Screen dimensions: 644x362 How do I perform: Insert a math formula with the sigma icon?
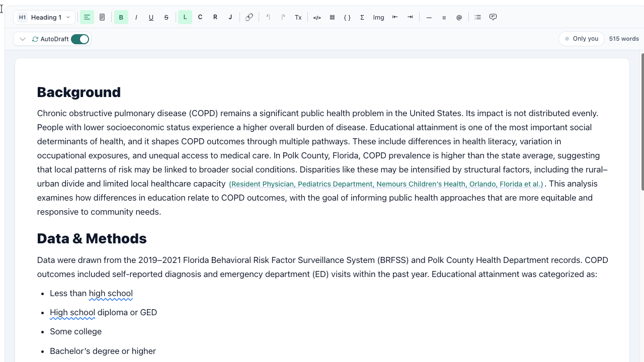(x=362, y=17)
